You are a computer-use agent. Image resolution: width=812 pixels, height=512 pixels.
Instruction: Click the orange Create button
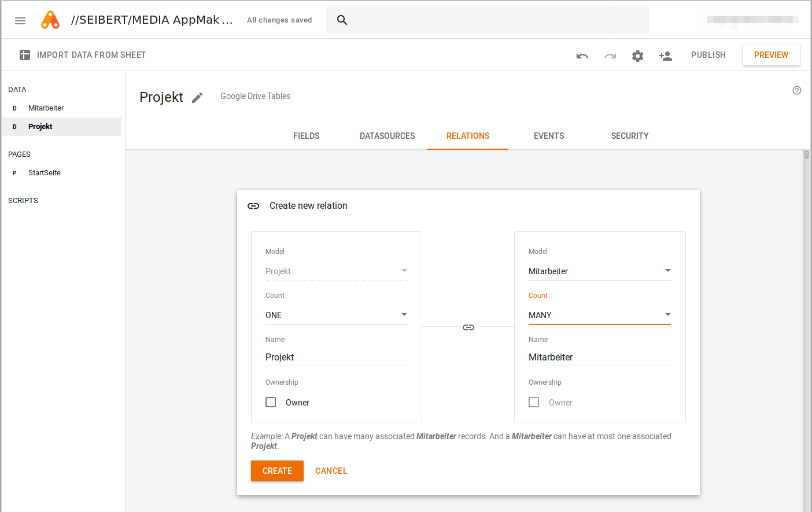pyautogui.click(x=277, y=471)
